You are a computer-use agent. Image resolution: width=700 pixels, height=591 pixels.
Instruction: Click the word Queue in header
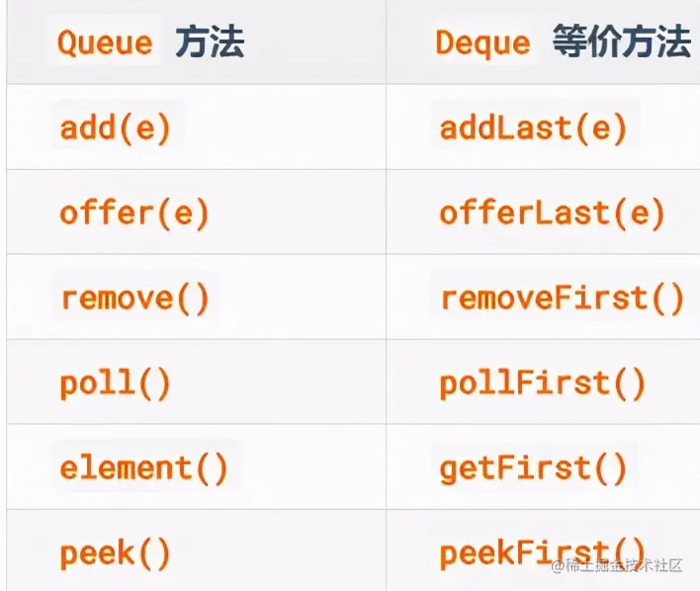click(x=105, y=43)
